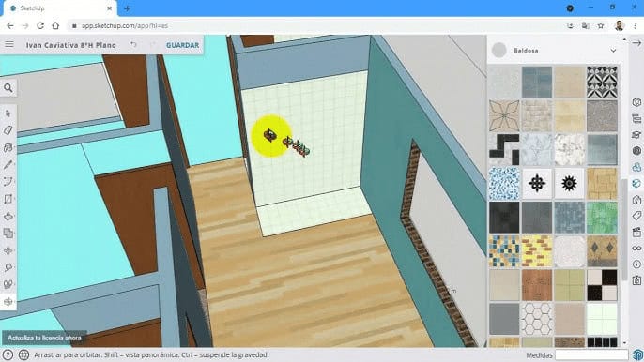Viewport: 644px width, 362px height.
Task: Click the current material preview circle
Action: coord(499,50)
